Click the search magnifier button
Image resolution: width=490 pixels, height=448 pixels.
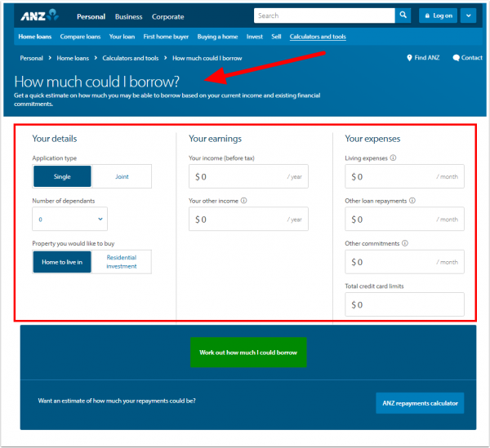coord(403,16)
